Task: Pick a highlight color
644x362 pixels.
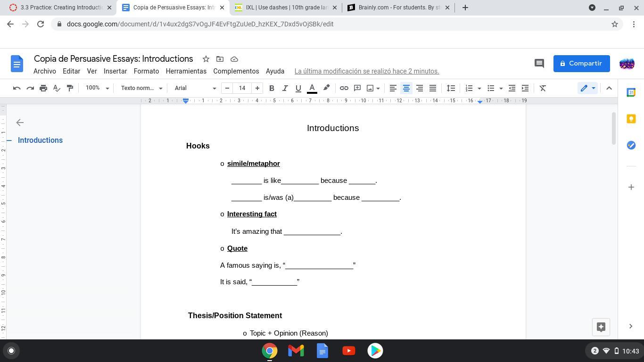Action: point(326,88)
